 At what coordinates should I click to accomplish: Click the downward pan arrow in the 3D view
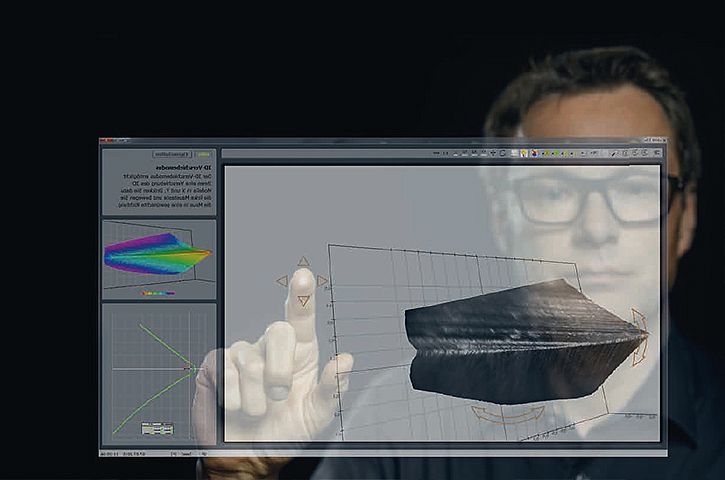(303, 300)
